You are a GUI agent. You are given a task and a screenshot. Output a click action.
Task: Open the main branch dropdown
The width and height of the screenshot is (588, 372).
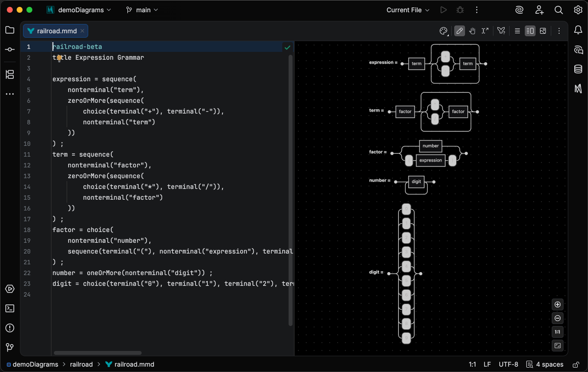tap(142, 10)
